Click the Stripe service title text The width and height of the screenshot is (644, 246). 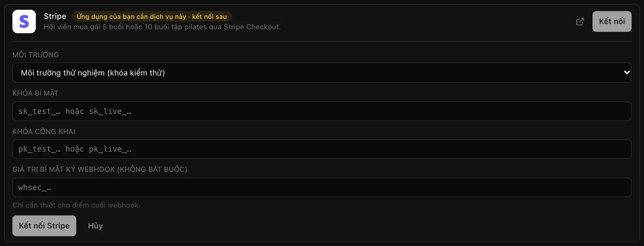55,16
